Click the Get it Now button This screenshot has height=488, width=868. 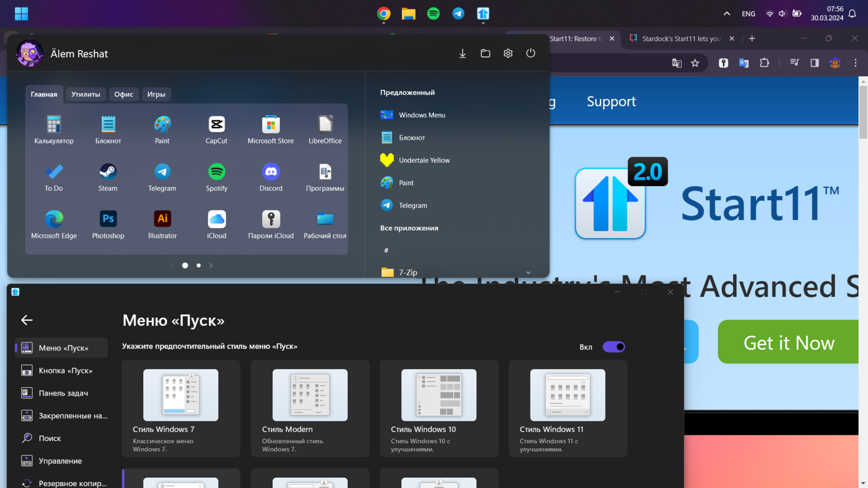[788, 342]
